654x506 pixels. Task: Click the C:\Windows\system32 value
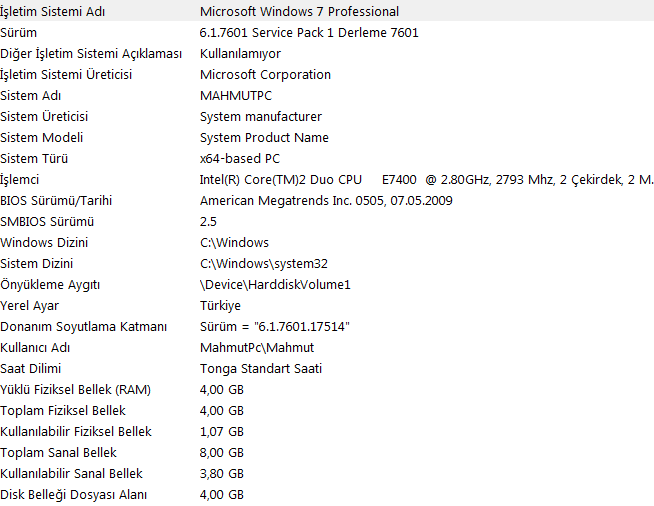(x=264, y=264)
